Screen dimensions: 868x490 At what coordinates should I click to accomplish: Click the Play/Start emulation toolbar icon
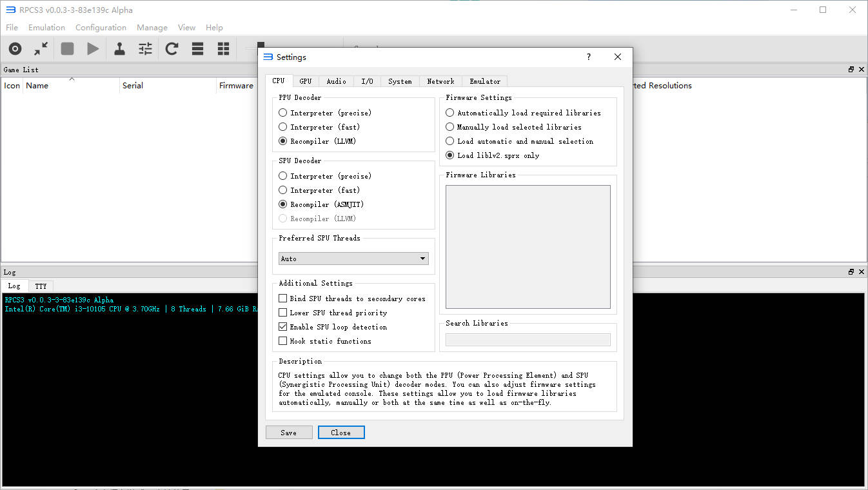[94, 48]
